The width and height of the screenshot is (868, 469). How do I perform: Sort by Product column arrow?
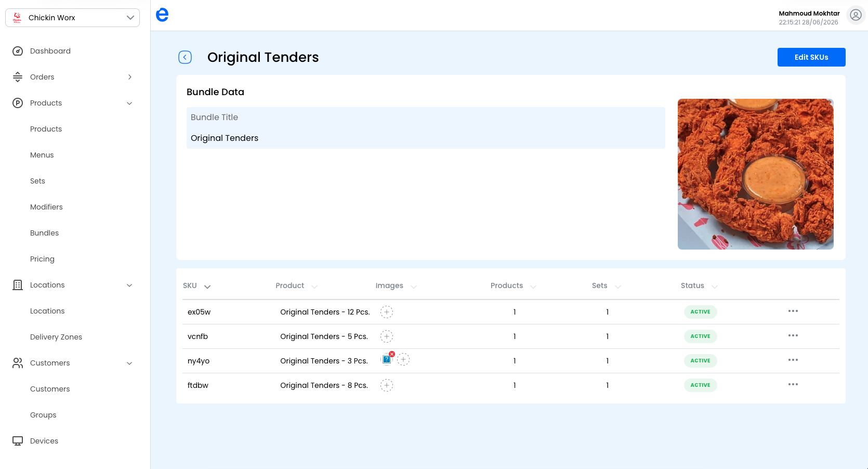[x=314, y=286]
